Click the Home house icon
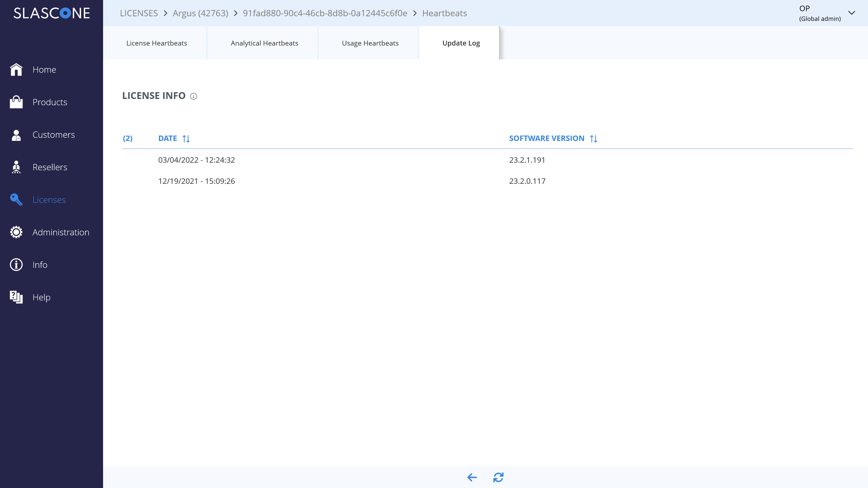This screenshot has height=488, width=868. (x=16, y=70)
